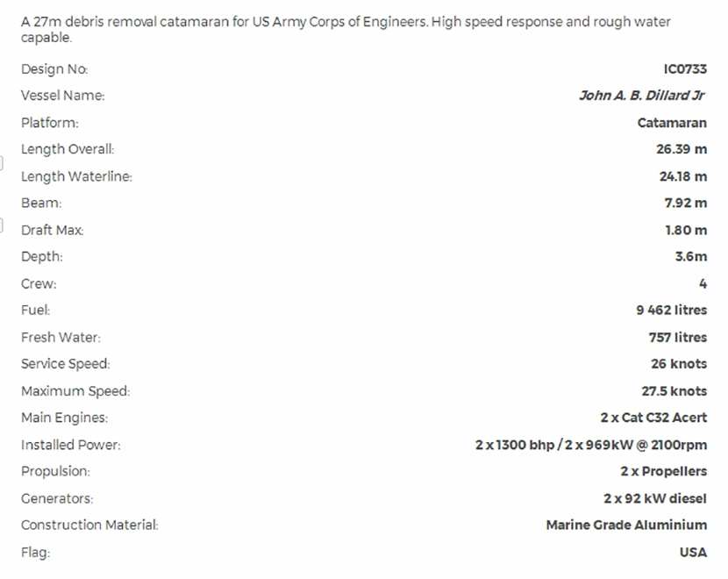The height and width of the screenshot is (579, 728).
Task: Click the design number IC0733
Action: pyautogui.click(x=685, y=69)
